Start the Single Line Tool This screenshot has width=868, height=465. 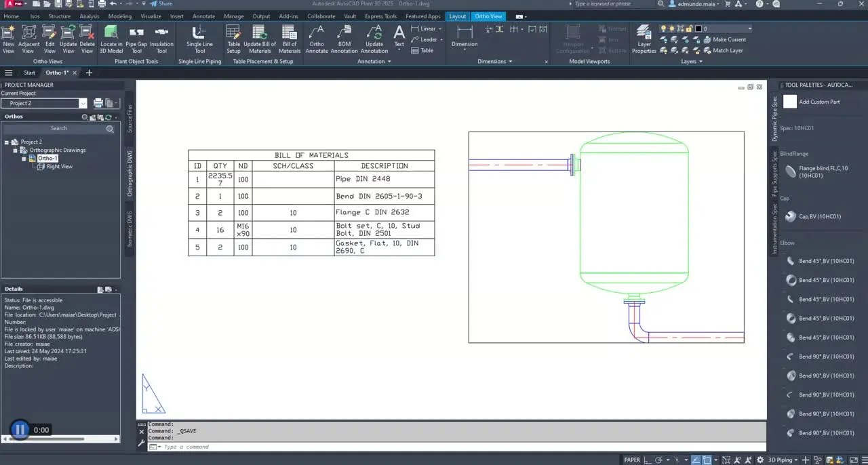(x=199, y=39)
